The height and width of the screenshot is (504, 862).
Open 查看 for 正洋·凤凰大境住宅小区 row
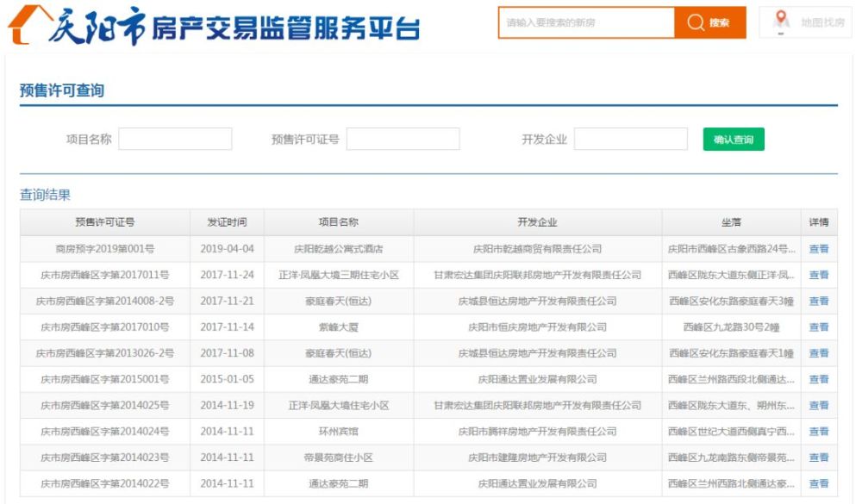[x=819, y=406]
